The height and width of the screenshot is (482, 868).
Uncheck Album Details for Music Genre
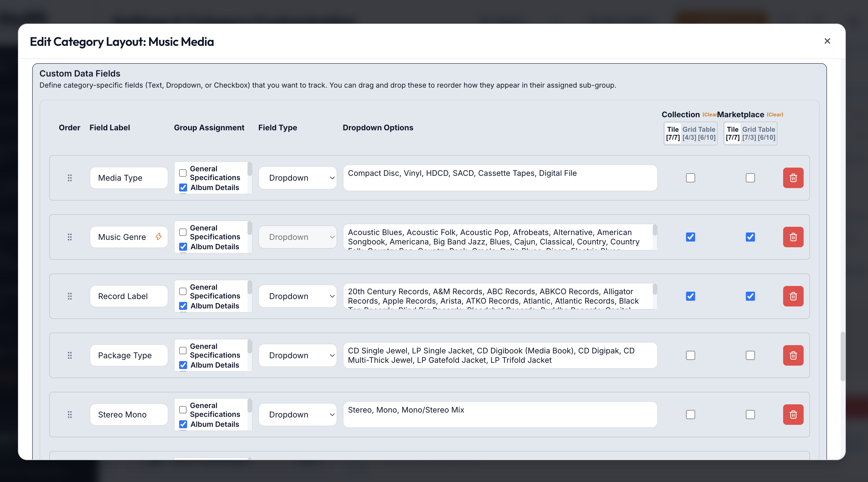[x=183, y=247]
